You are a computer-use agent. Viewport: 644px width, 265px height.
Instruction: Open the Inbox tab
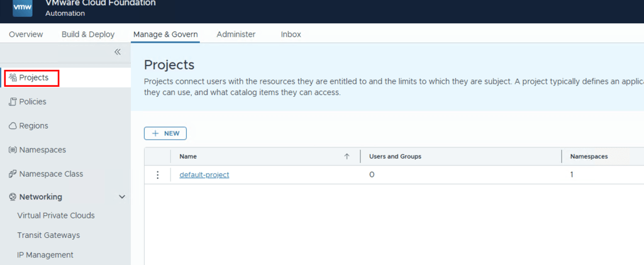291,34
